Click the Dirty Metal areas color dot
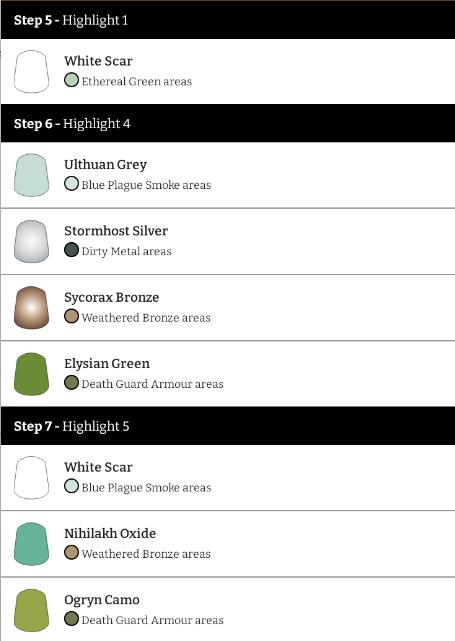The height and width of the screenshot is (641, 455). click(71, 250)
